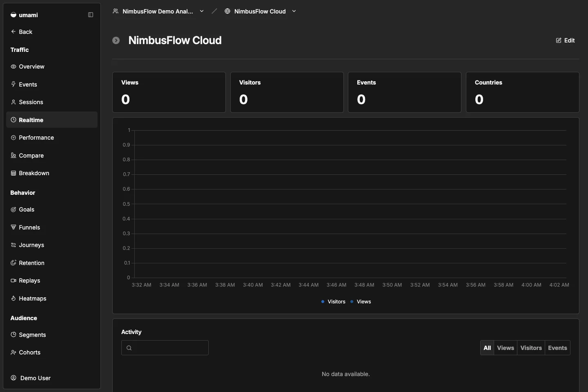Screen dimensions: 588x392
Task: Click the 3:46 AM axis label
Action: (336, 285)
